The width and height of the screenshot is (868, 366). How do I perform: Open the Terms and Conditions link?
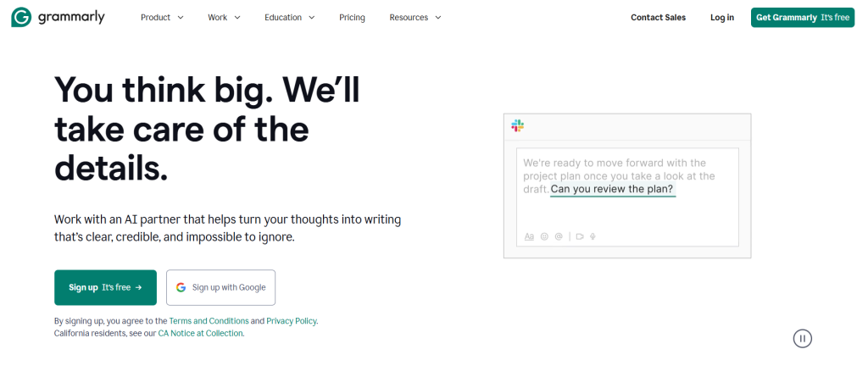(x=209, y=321)
